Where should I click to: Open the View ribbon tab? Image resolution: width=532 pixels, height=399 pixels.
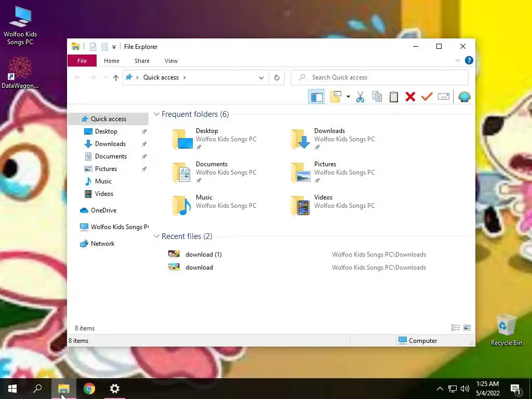(x=171, y=61)
